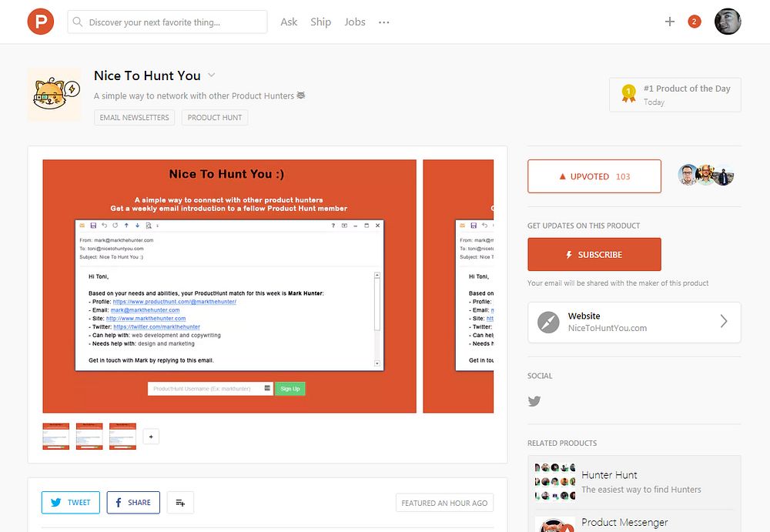Click the help question mark in screenshot email window
This screenshot has height=532, width=770.
point(333,226)
